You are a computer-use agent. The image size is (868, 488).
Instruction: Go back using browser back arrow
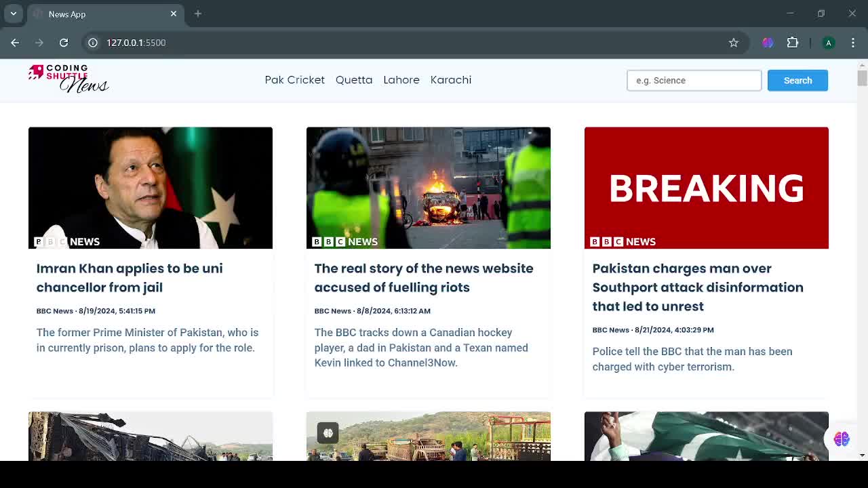click(x=15, y=43)
